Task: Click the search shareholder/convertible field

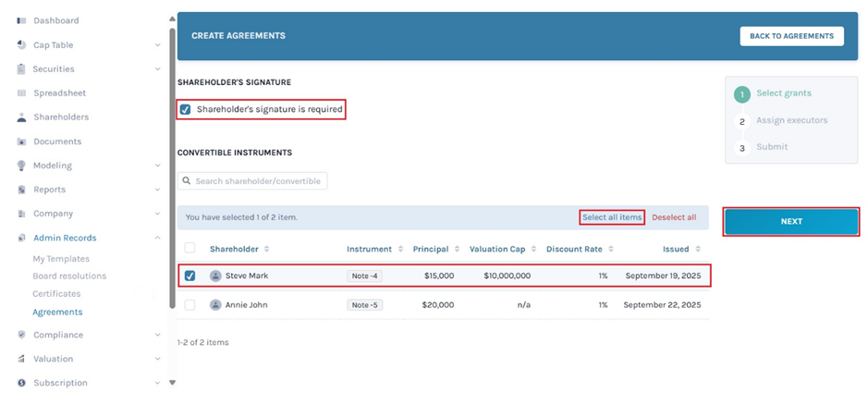Action: click(x=252, y=181)
